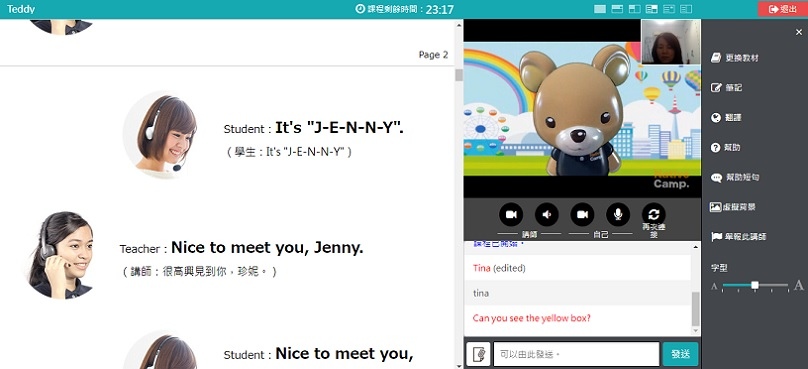Click the 'Page 2' label
The height and width of the screenshot is (369, 808).
click(x=433, y=55)
